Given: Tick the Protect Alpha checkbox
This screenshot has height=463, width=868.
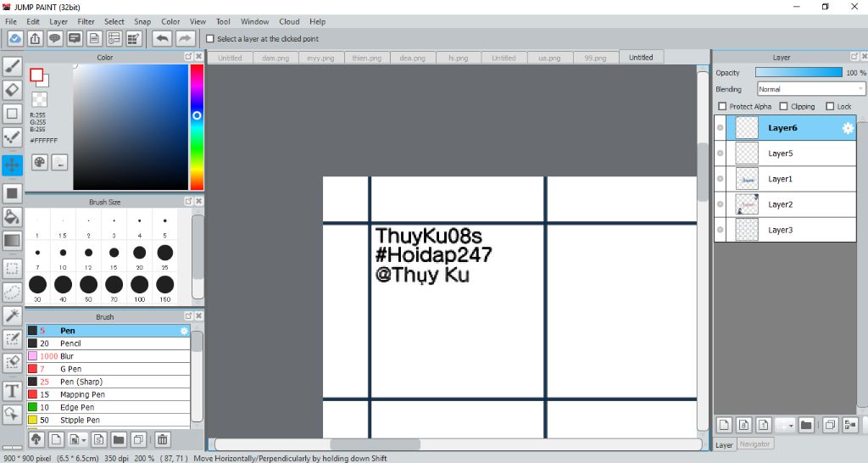Looking at the screenshot, I should coord(722,106).
